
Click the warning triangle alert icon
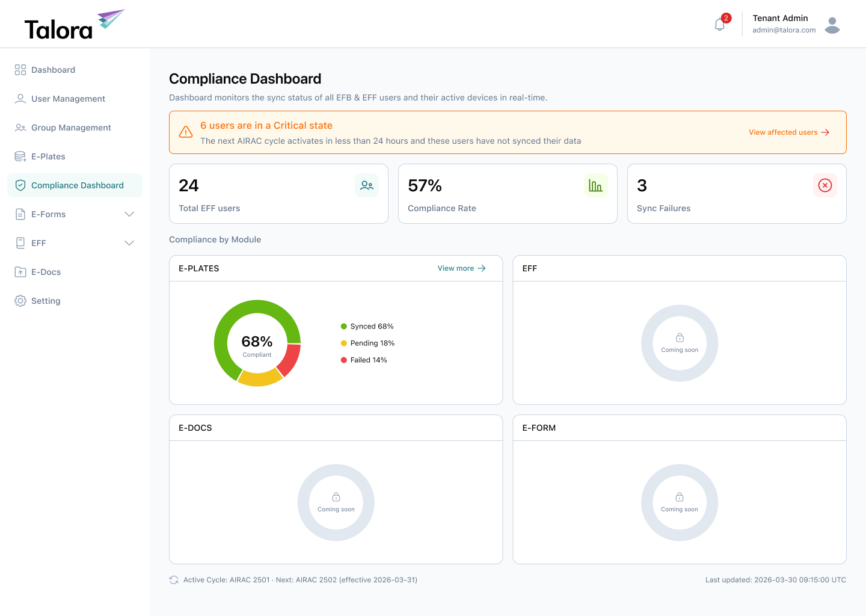coord(186,132)
